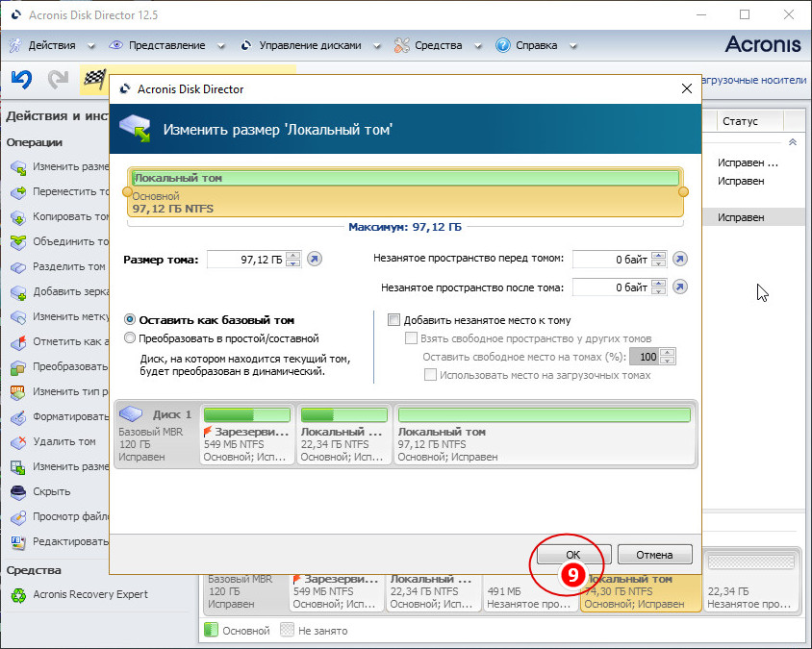Click the Undo arrow in the toolbar
Viewport: 812px width, 649px height.
22,79
